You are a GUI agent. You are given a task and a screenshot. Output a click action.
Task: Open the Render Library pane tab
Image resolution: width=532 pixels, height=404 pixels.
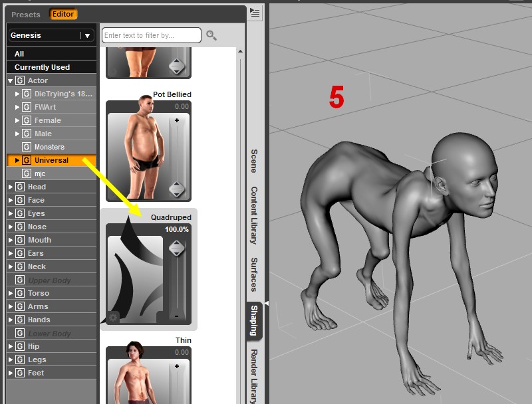254,375
